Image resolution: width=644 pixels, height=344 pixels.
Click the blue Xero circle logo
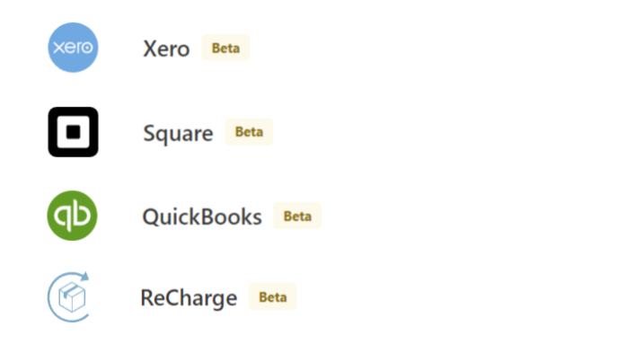[73, 48]
